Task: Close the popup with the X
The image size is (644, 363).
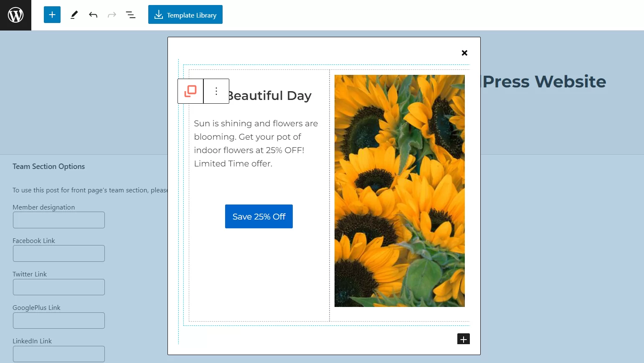Action: point(464,53)
